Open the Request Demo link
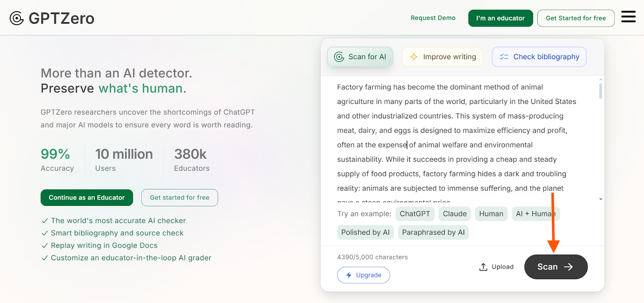 point(433,18)
